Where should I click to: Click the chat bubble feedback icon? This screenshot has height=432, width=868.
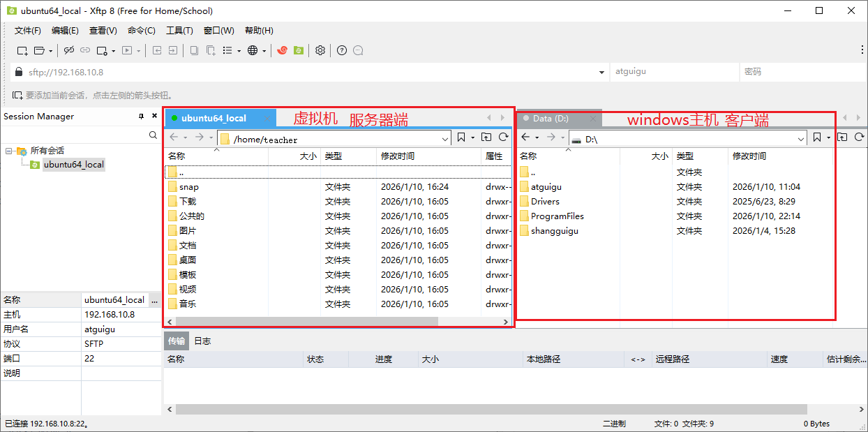(x=358, y=50)
